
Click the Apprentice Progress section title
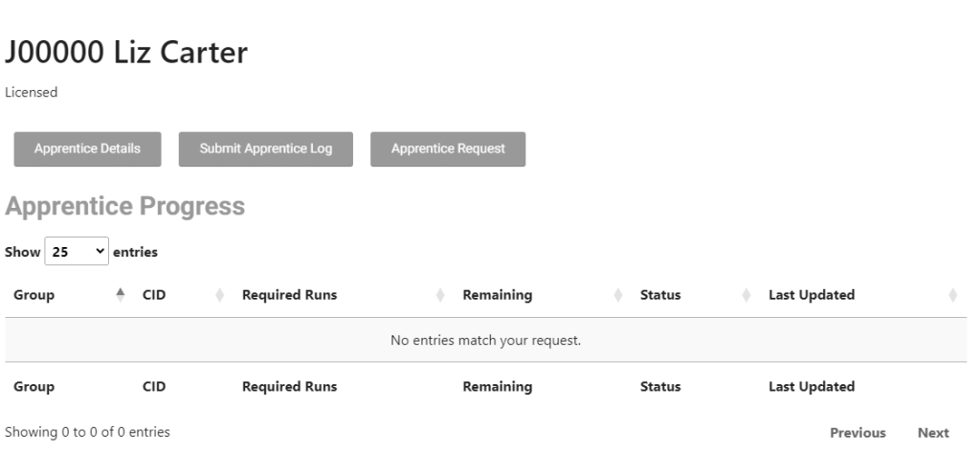pos(125,206)
